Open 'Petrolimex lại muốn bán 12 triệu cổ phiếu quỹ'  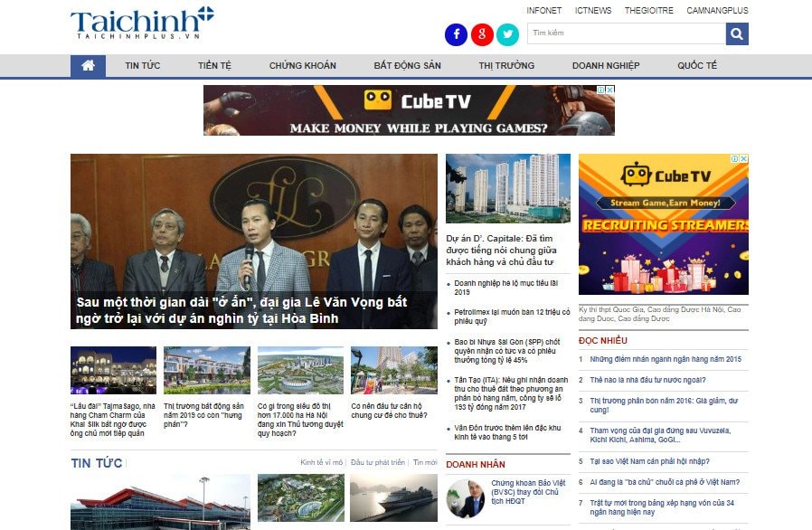(512, 317)
